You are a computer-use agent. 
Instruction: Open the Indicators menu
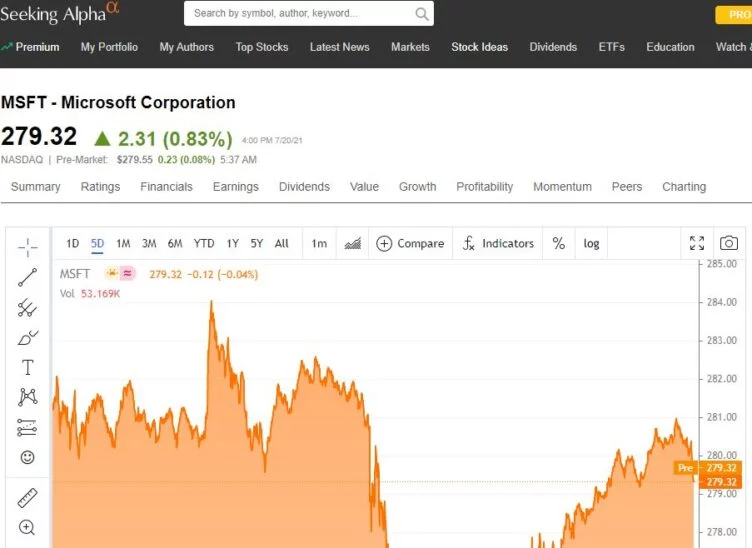point(498,243)
